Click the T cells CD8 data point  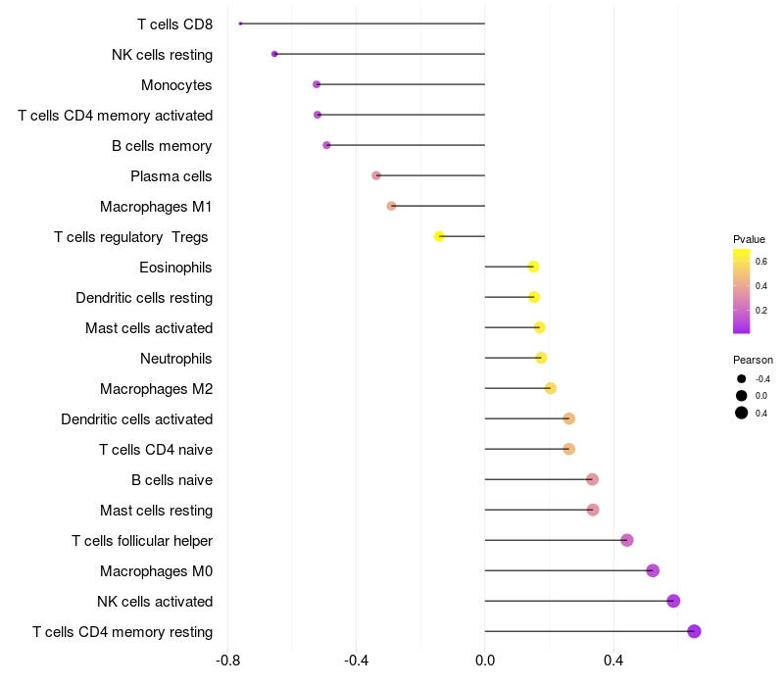point(240,24)
